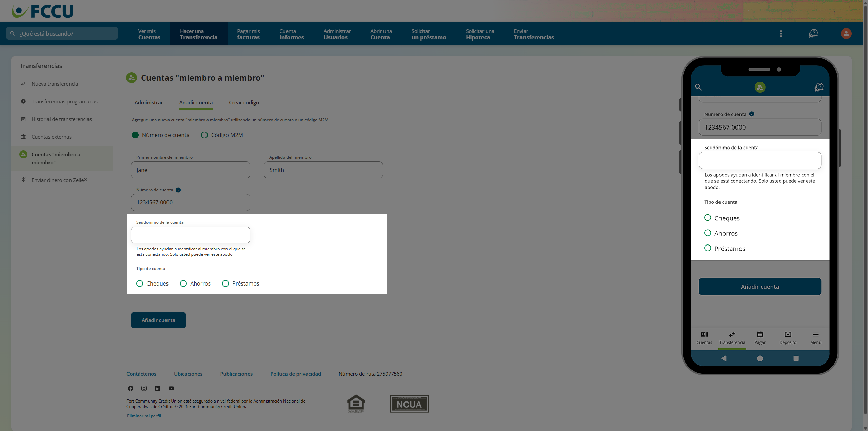Open FCCU LinkedIn page icon
This screenshot has width=868, height=431.
coord(158,388)
